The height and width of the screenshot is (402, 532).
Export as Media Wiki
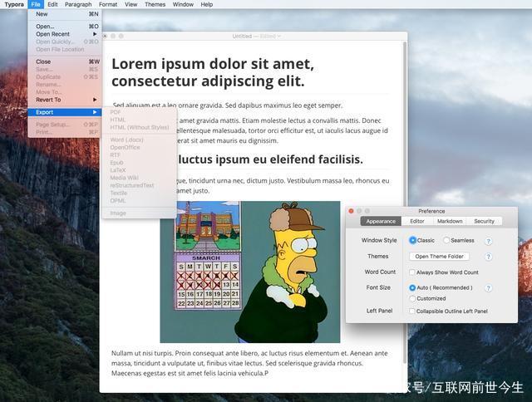[x=140, y=178]
